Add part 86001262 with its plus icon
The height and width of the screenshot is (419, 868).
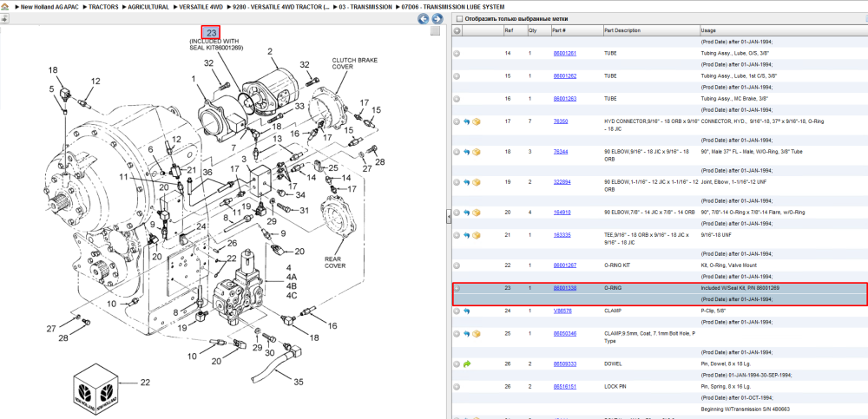click(x=457, y=76)
